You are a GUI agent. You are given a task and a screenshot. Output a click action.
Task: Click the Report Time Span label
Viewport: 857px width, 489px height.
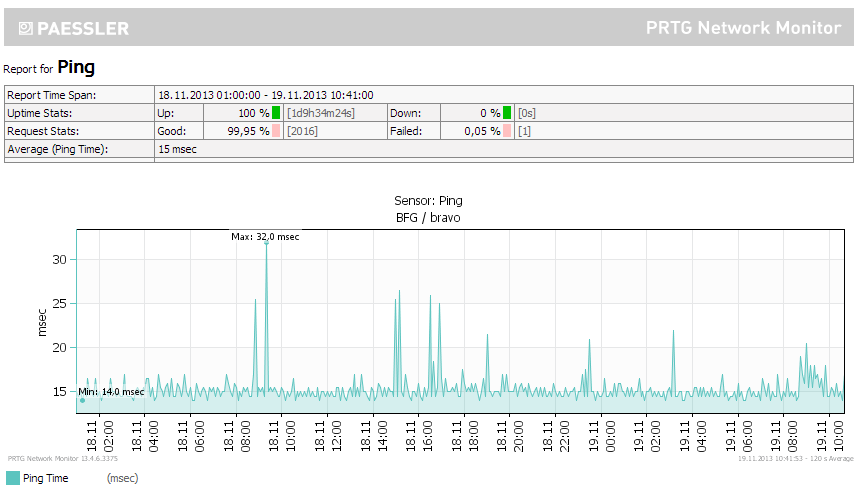pyautogui.click(x=51, y=95)
